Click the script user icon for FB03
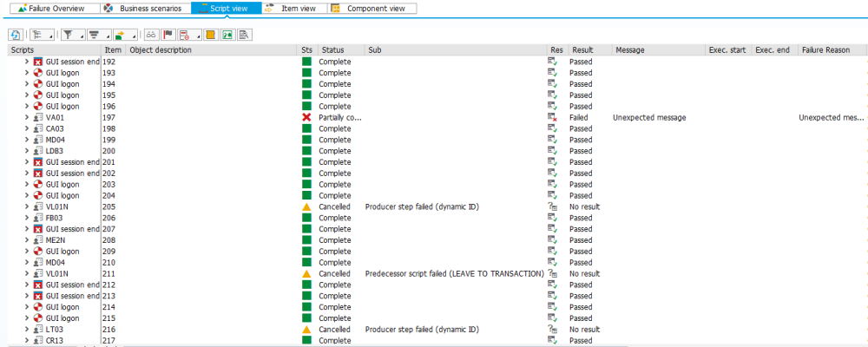Viewport: 868px width, 347px height. 38,218
